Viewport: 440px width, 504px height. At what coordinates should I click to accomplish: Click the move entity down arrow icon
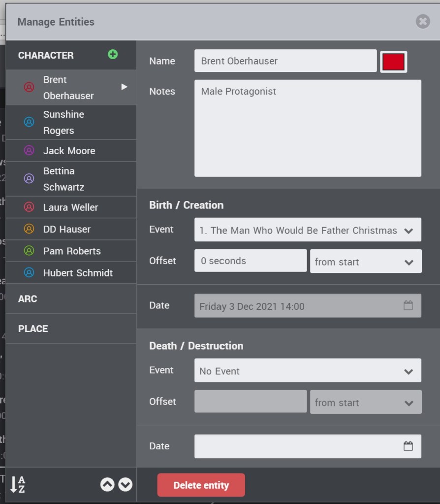coord(126,485)
